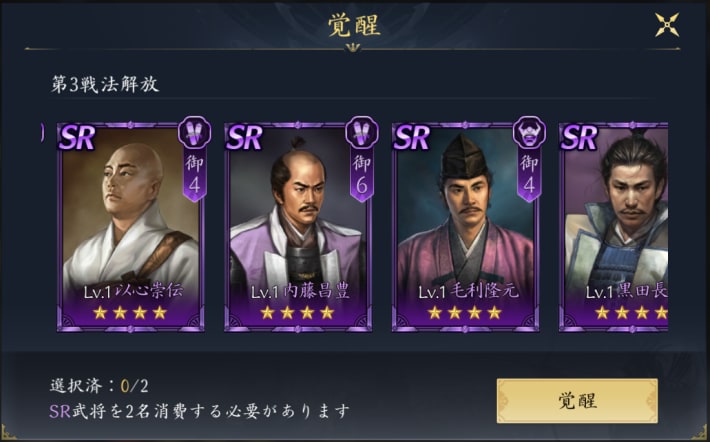The height and width of the screenshot is (442, 710).
Task: Click the 選択済 0/2 counter
Action: click(99, 386)
